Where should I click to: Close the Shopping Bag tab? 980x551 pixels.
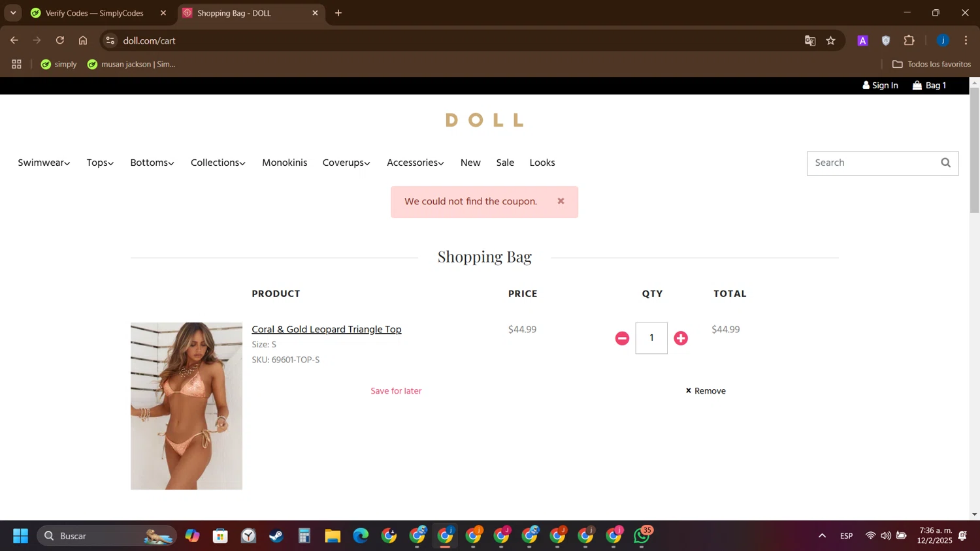click(x=315, y=13)
